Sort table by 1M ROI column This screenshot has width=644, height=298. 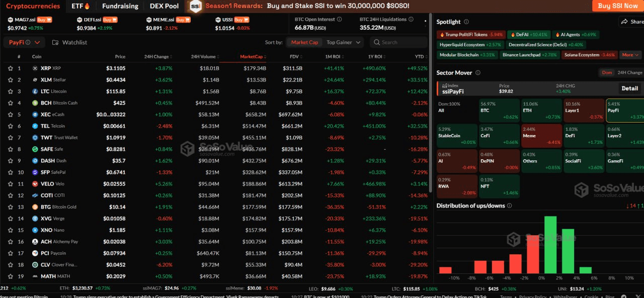(335, 57)
